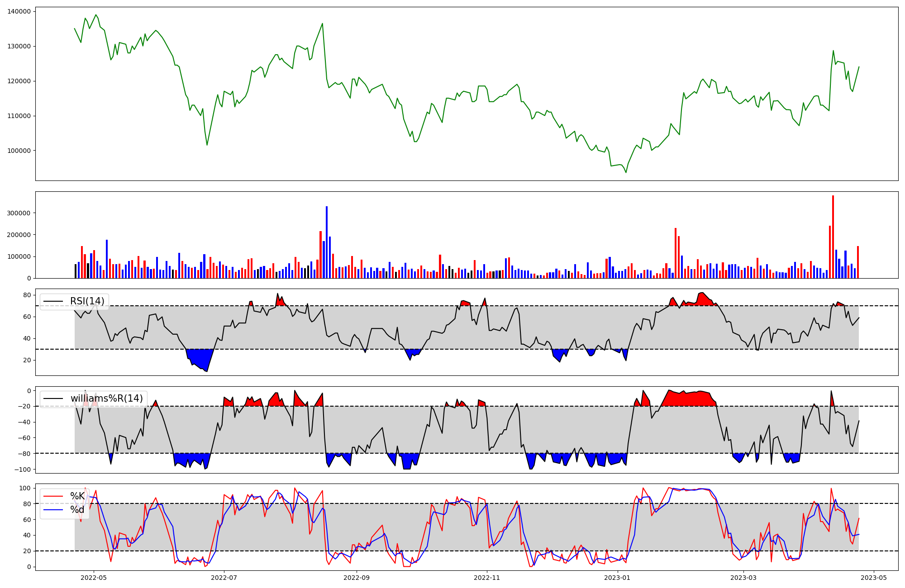905x588 pixels.
Task: Click the 2022-07 x-axis date label
Action: [x=224, y=578]
